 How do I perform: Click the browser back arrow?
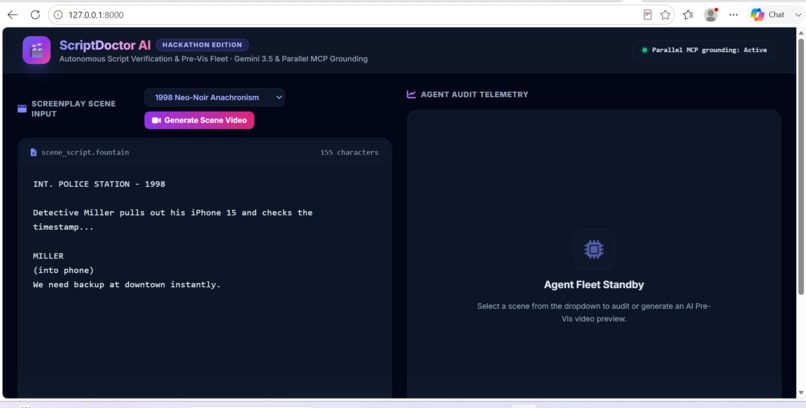(x=12, y=15)
